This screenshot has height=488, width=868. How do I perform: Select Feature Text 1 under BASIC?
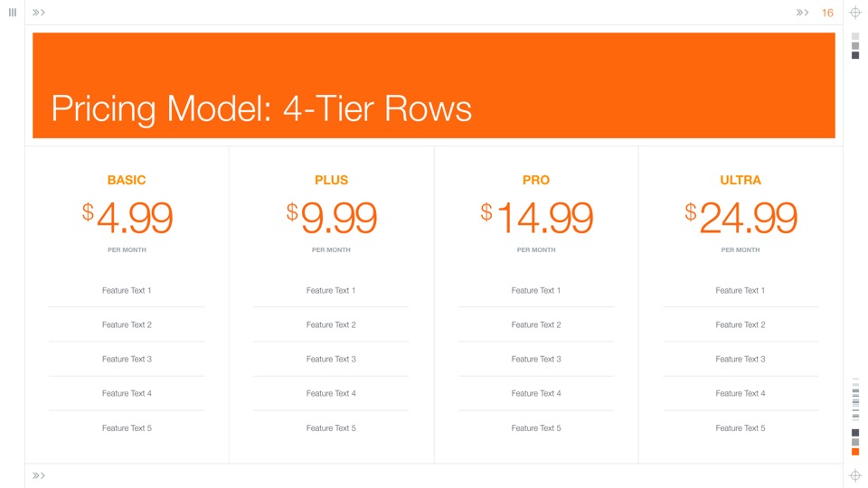(127, 290)
